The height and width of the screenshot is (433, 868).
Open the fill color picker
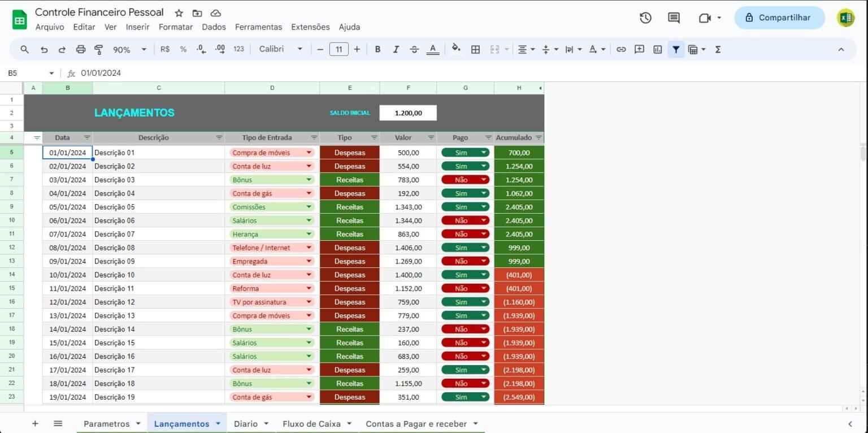click(456, 50)
